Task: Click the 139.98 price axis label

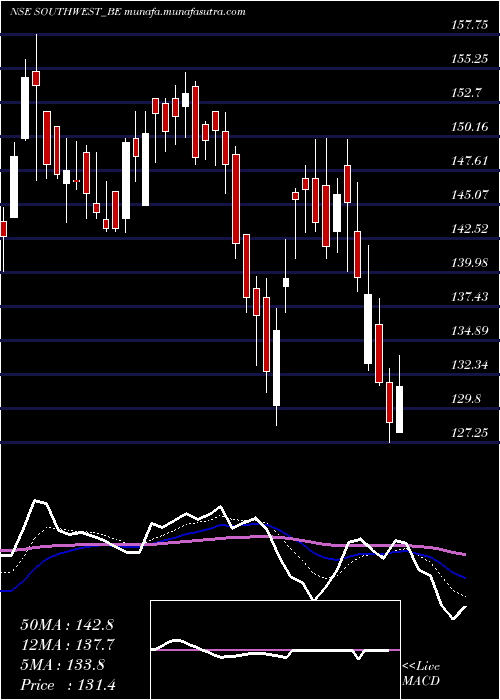Action: tap(469, 263)
